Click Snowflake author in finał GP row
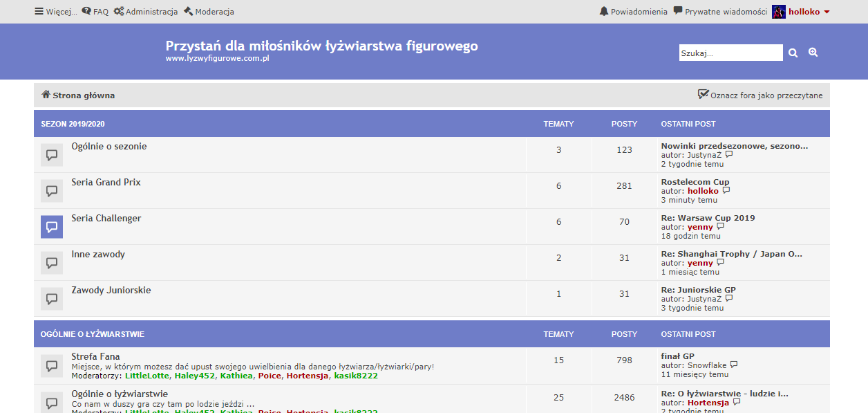This screenshot has width=868, height=413. pos(707,365)
